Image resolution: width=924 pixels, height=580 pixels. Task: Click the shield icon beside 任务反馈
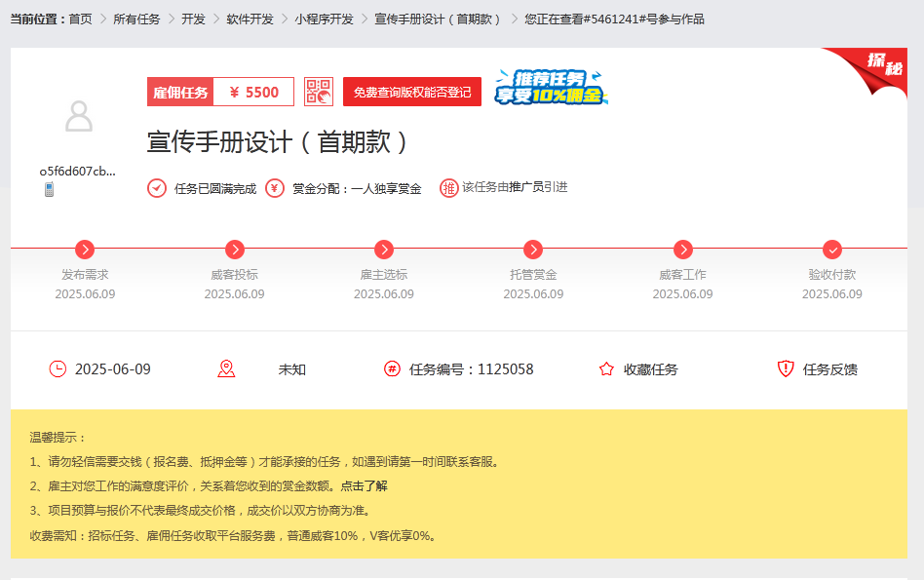785,368
